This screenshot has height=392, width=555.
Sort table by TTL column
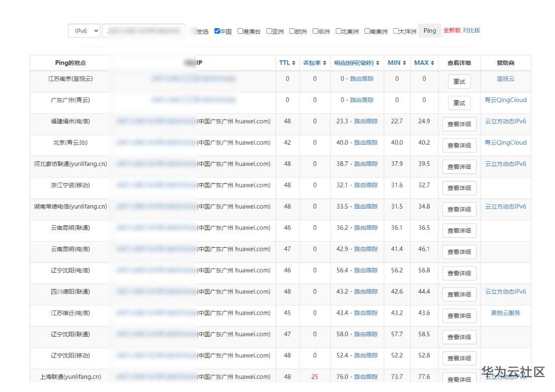point(287,63)
